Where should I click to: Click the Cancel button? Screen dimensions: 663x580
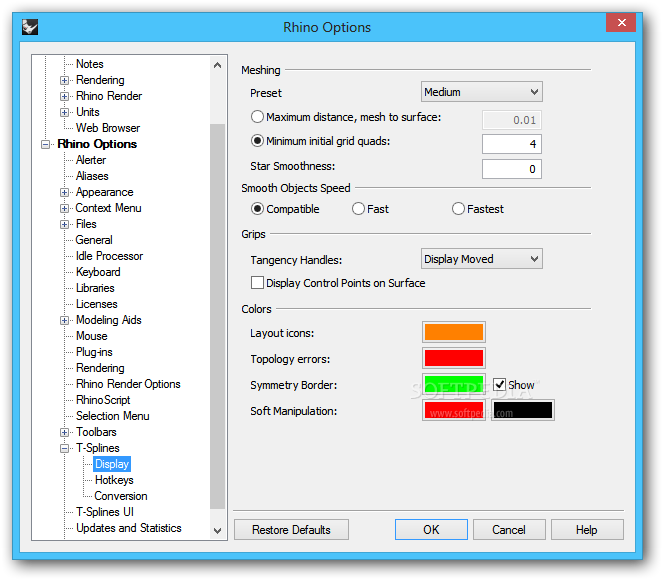click(x=509, y=530)
